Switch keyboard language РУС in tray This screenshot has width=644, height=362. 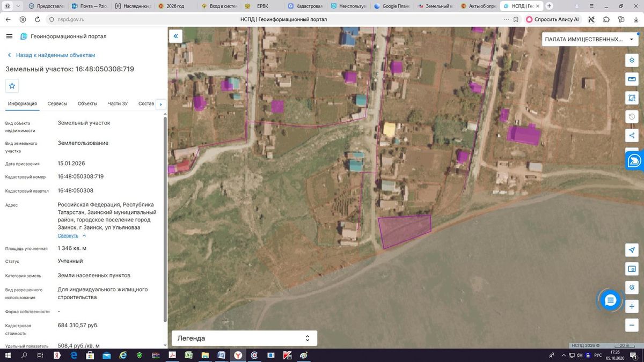[x=597, y=355]
